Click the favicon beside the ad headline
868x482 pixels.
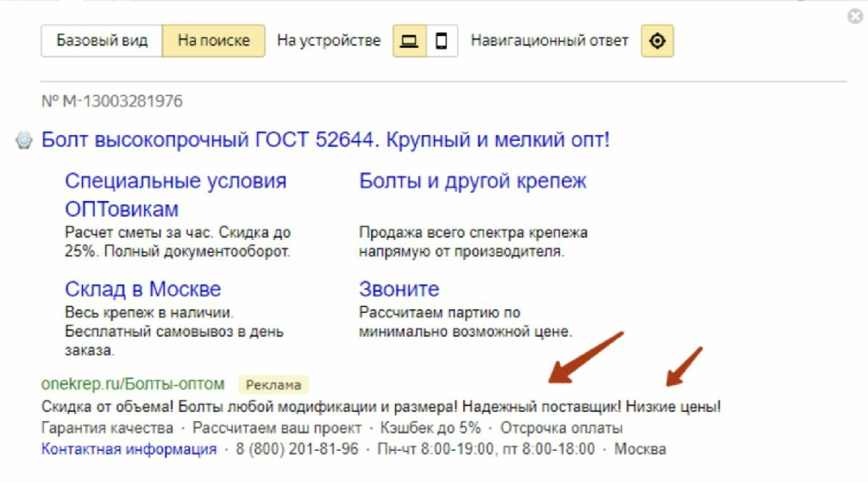[x=25, y=141]
